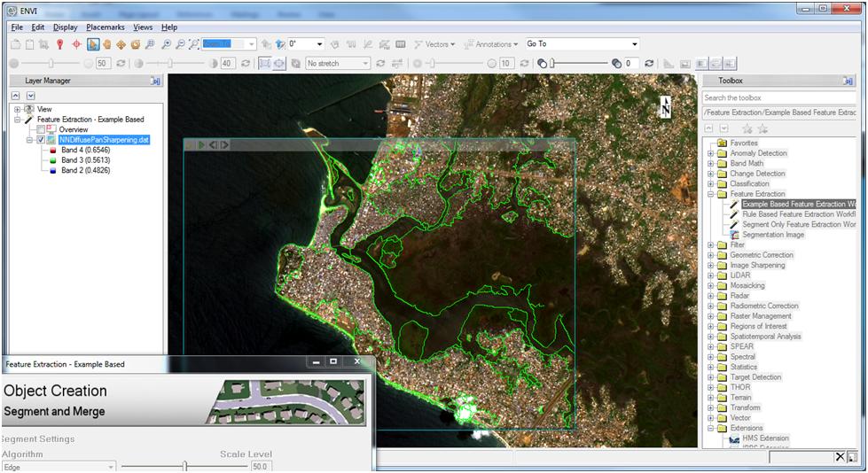Click the red placemark pin icon
Screen dimensions: 868x473
59,44
